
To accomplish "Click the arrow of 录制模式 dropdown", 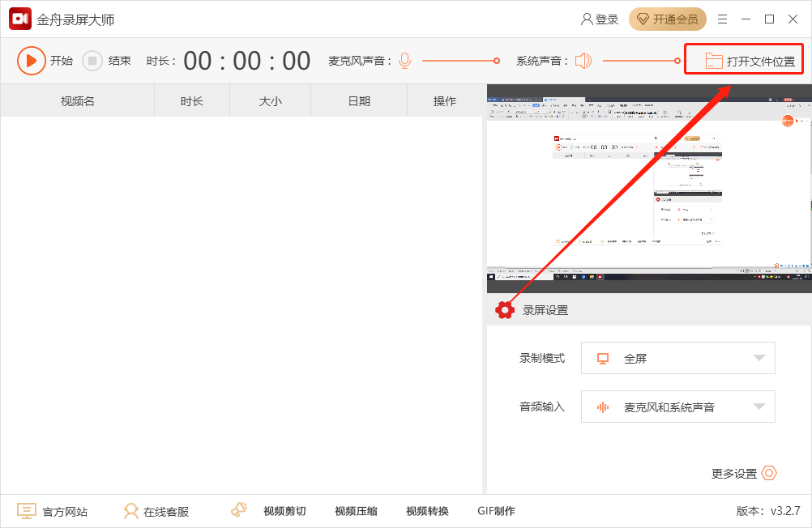I will [759, 358].
